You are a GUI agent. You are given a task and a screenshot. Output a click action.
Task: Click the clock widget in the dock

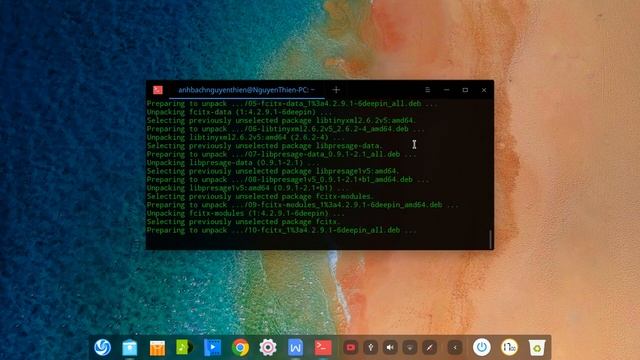(x=509, y=347)
